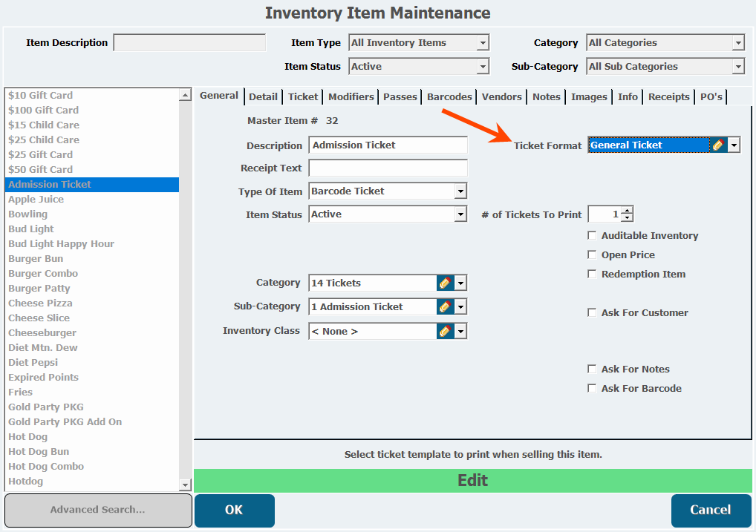Open the Ticket Format dropdown arrow

(734, 145)
